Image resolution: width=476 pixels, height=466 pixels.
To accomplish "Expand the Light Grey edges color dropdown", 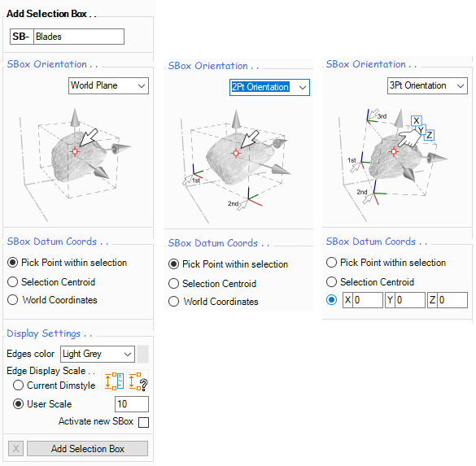I will click(98, 354).
